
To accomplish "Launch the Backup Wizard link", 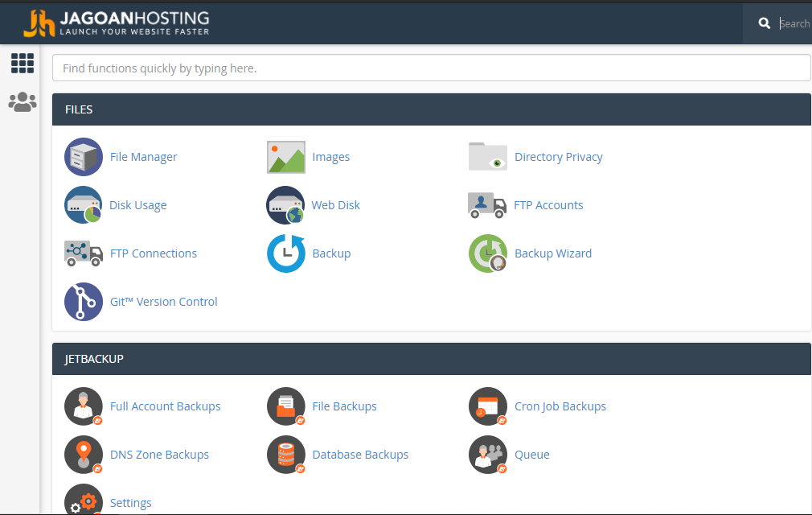I will (x=553, y=253).
